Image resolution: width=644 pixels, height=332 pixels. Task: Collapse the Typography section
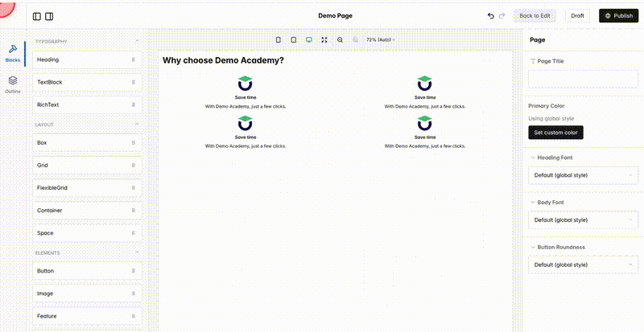pyautogui.click(x=137, y=41)
